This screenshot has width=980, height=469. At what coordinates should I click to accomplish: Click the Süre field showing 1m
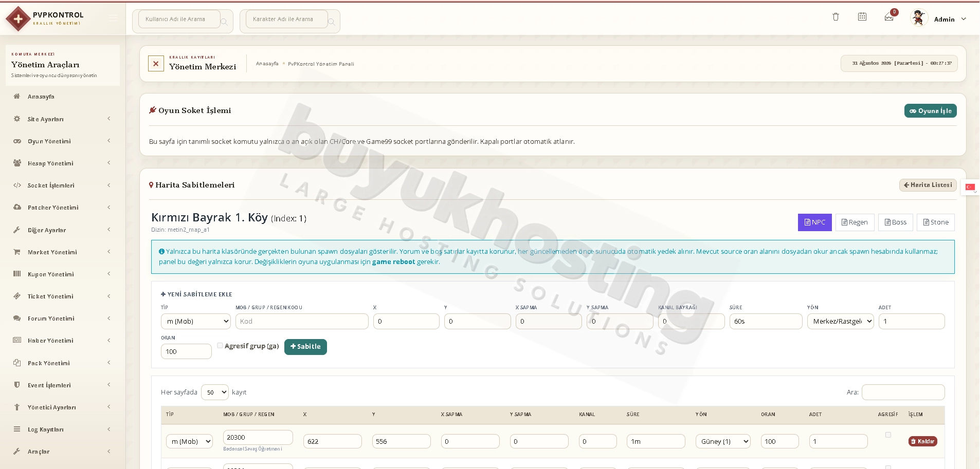pos(656,441)
